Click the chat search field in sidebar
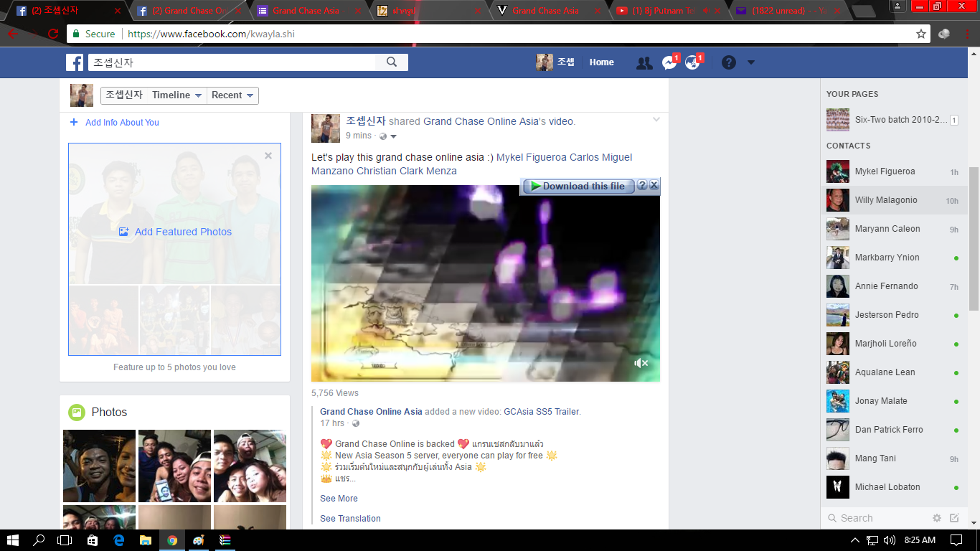Viewport: 980px width, 551px height. pos(875,518)
